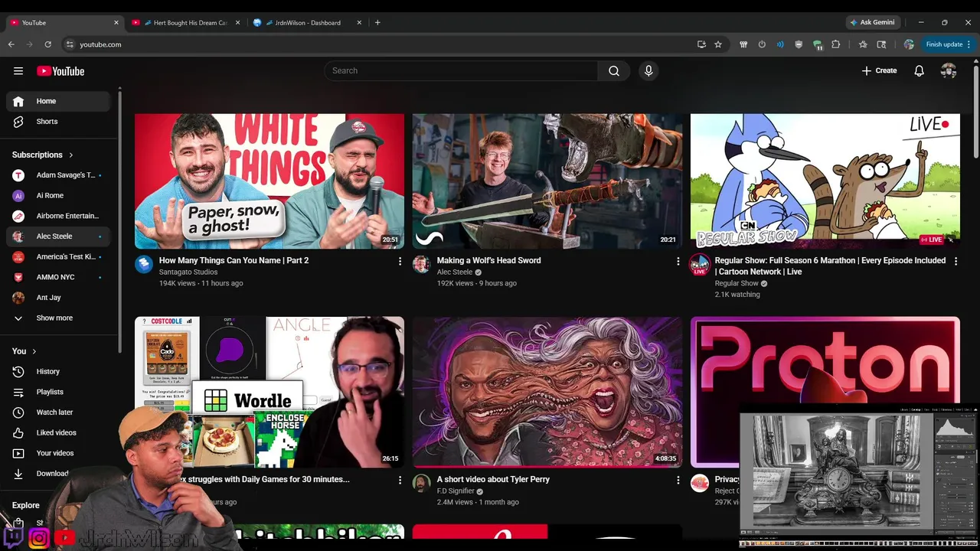Image resolution: width=980 pixels, height=551 pixels.
Task: Expand the Subscriptions section header
Action: coord(43,155)
